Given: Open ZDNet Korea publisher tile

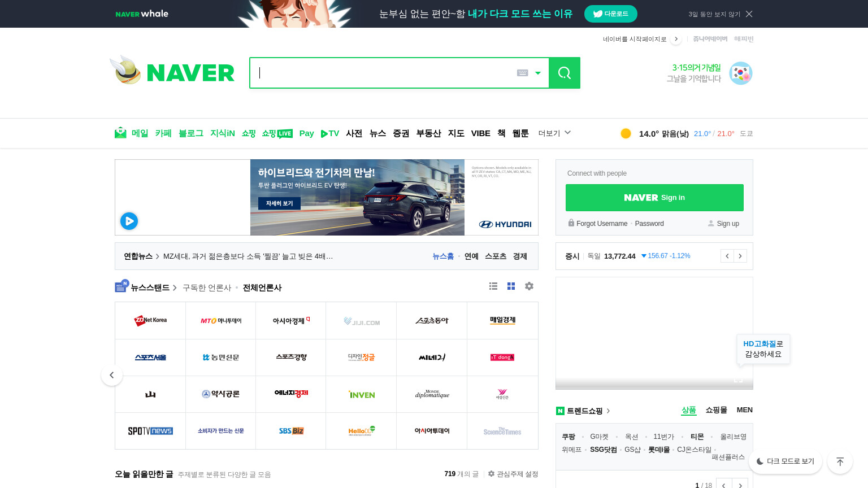Looking at the screenshot, I should coord(150,321).
